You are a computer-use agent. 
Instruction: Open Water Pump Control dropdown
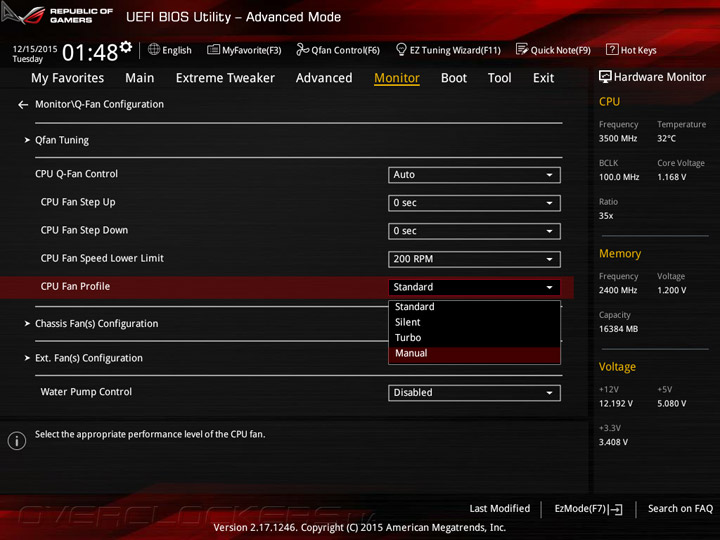(x=474, y=393)
